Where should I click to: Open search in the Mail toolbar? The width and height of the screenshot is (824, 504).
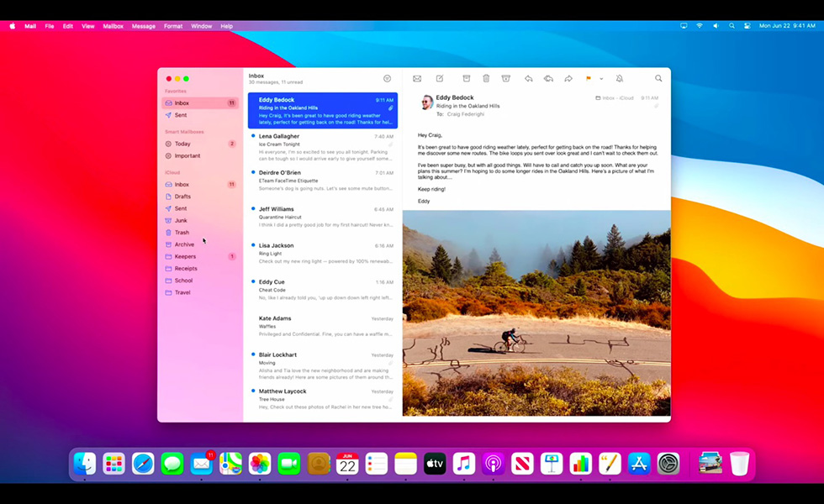[x=658, y=78]
